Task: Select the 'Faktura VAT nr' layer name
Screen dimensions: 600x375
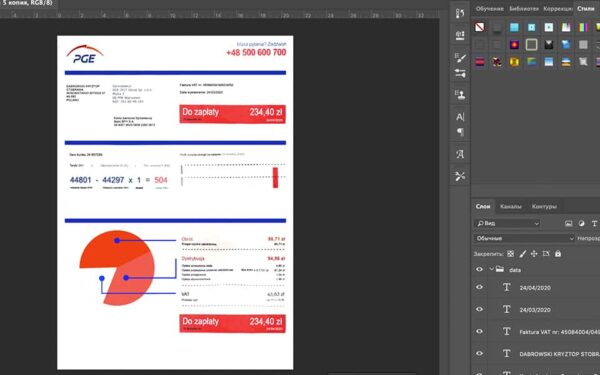Action: [x=559, y=332]
